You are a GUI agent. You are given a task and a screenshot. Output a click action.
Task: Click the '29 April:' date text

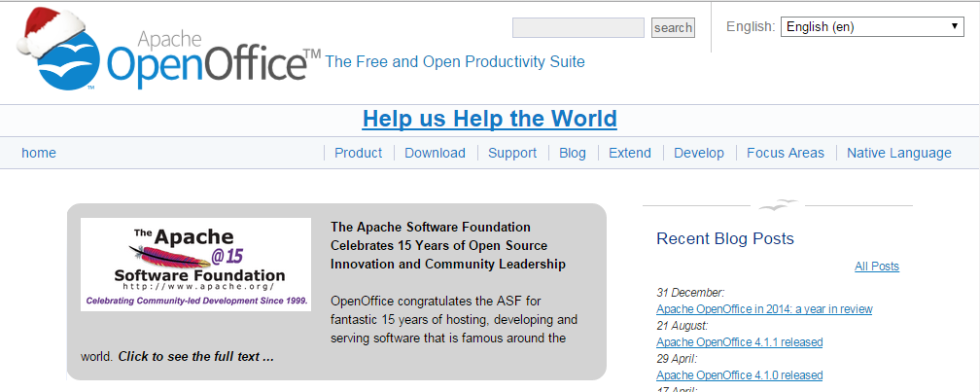pyautogui.click(x=677, y=359)
